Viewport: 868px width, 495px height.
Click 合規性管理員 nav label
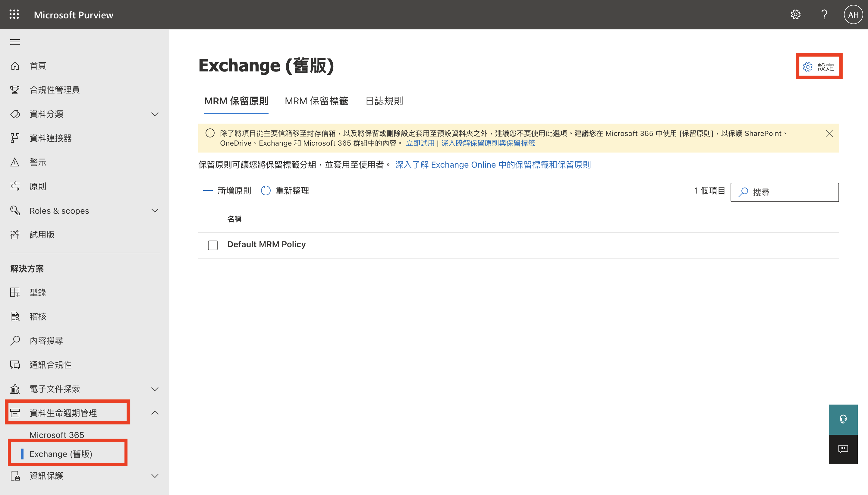[x=55, y=90]
